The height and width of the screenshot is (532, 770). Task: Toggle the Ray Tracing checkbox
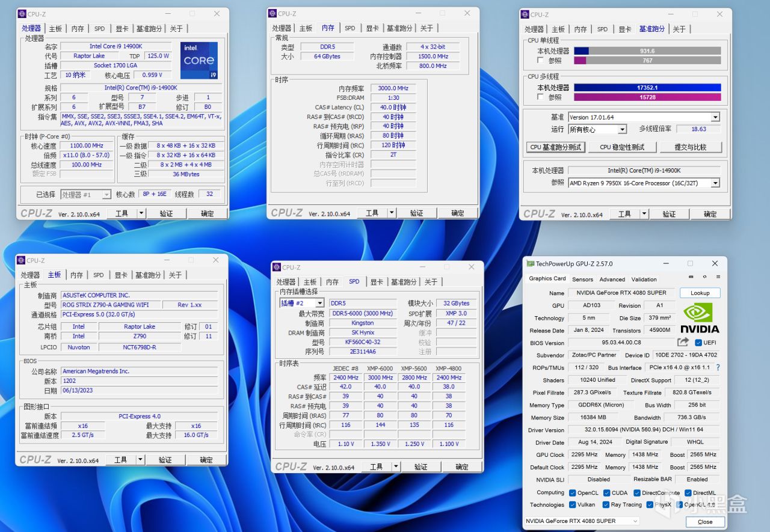pyautogui.click(x=606, y=505)
